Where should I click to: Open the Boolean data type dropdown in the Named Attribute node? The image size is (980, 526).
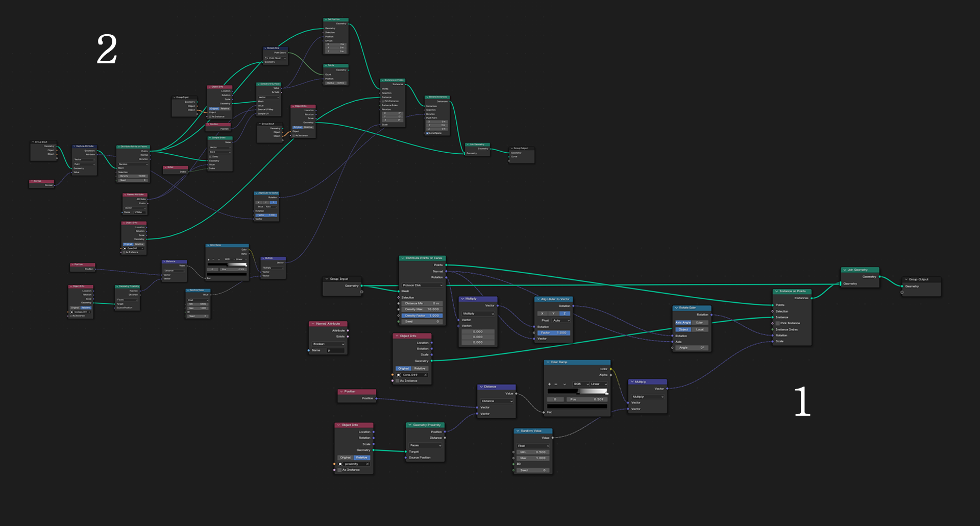329,344
